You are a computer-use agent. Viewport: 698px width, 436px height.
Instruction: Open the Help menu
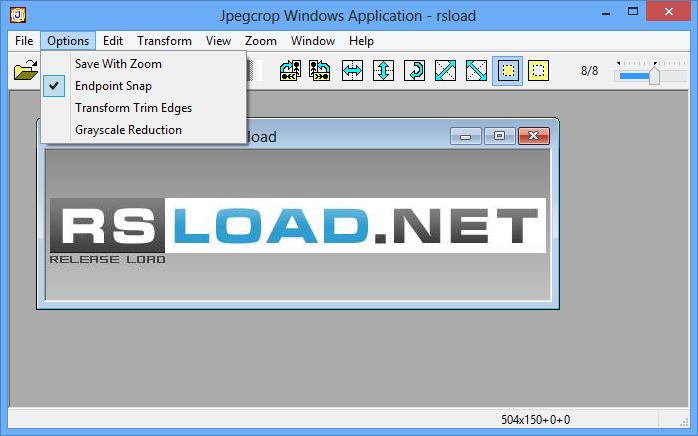[x=361, y=41]
